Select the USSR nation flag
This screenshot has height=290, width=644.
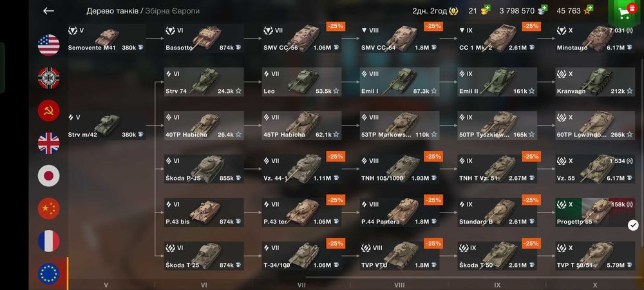48,110
